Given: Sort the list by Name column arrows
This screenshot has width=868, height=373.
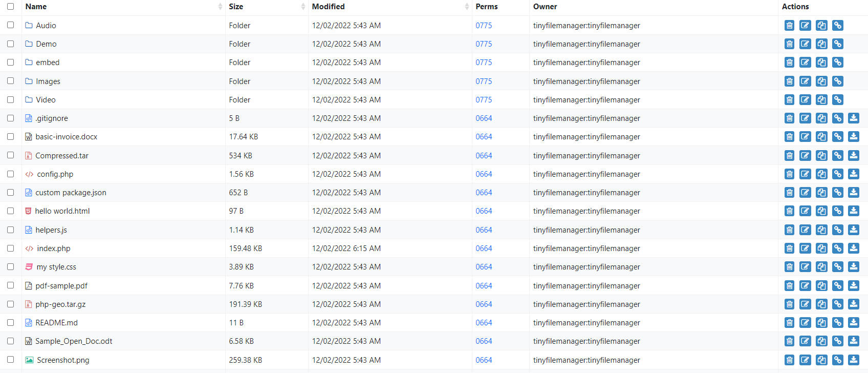Looking at the screenshot, I should tap(220, 7).
